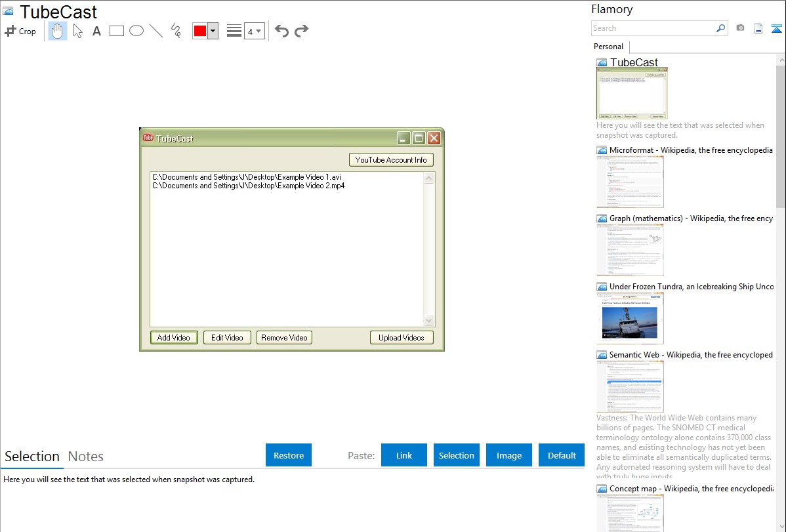The image size is (786, 532).
Task: Expand the line width dropdown
Action: (254, 31)
